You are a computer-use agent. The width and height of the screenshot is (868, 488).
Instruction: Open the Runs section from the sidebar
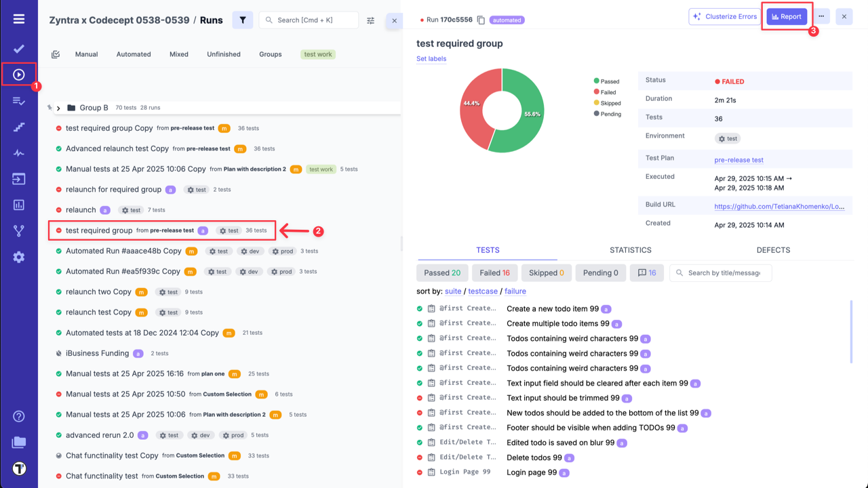tap(18, 75)
